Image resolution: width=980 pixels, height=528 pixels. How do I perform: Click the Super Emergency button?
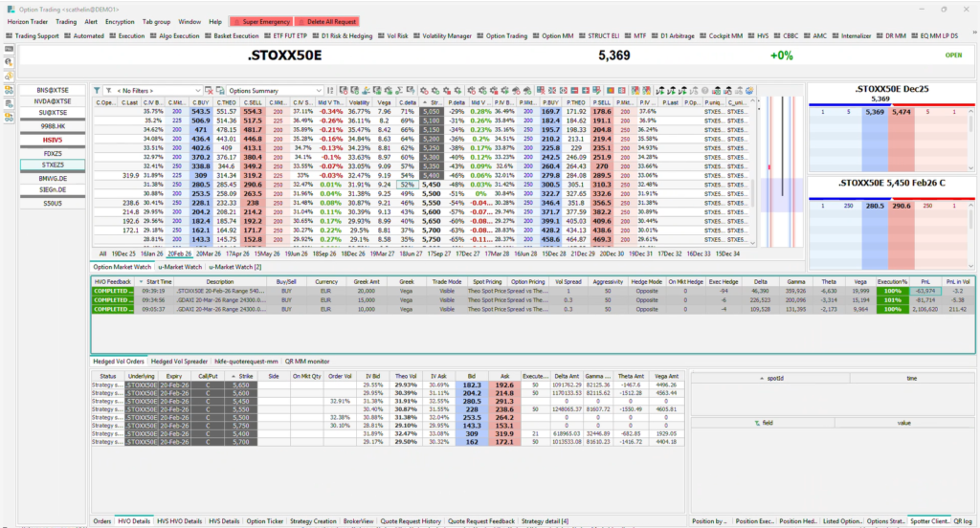pos(261,22)
